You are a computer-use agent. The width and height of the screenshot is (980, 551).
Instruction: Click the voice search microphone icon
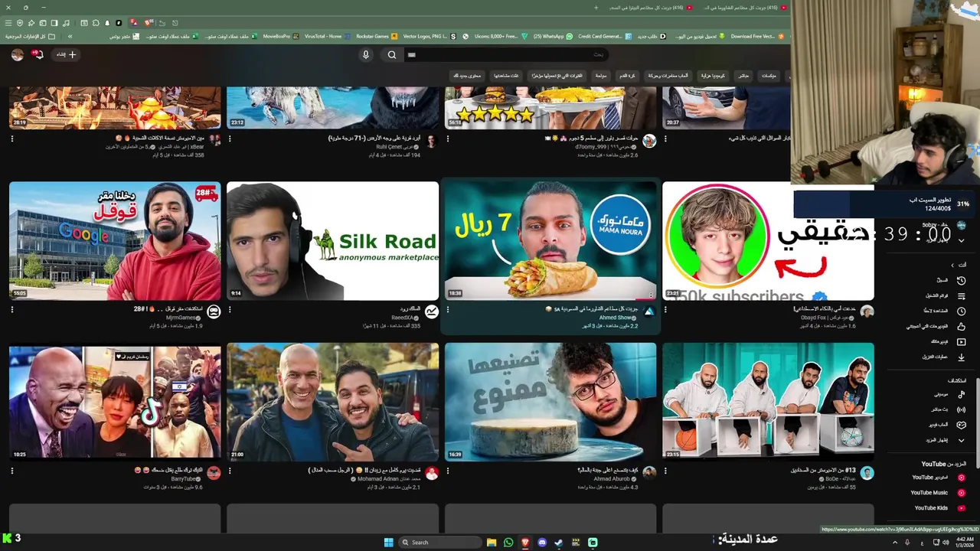366,54
